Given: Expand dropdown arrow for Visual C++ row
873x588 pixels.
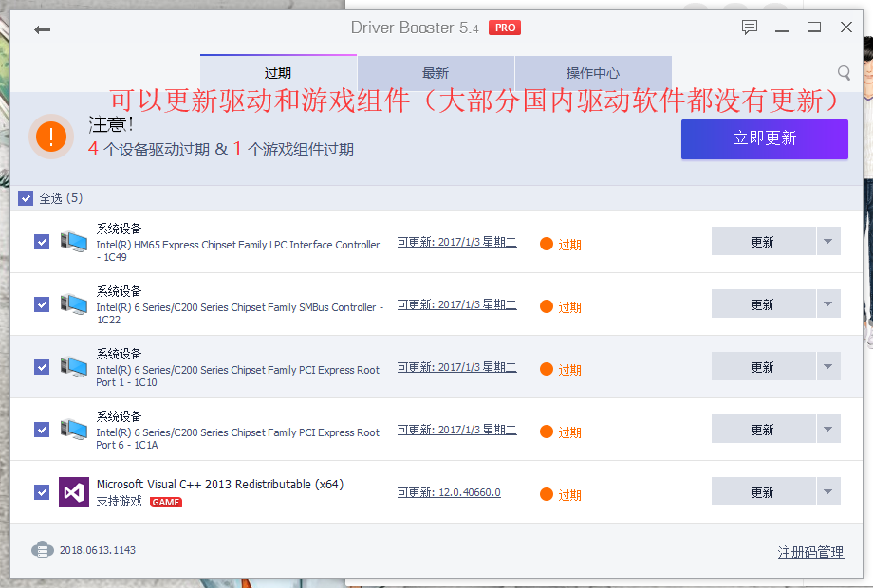Looking at the screenshot, I should point(828,491).
